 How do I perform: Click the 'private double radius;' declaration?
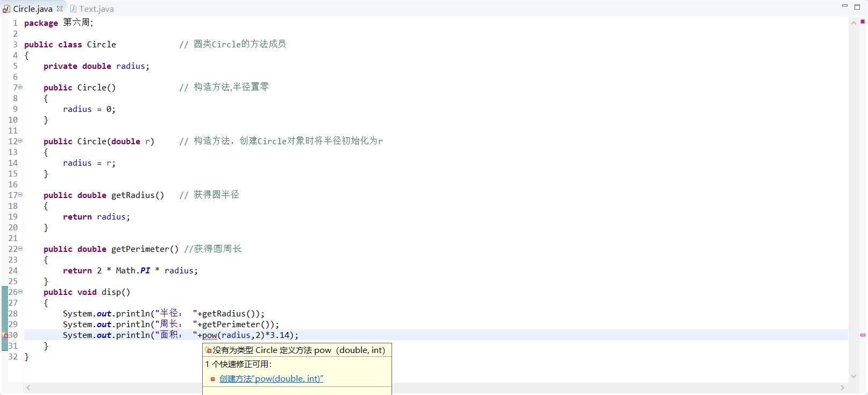click(x=96, y=66)
